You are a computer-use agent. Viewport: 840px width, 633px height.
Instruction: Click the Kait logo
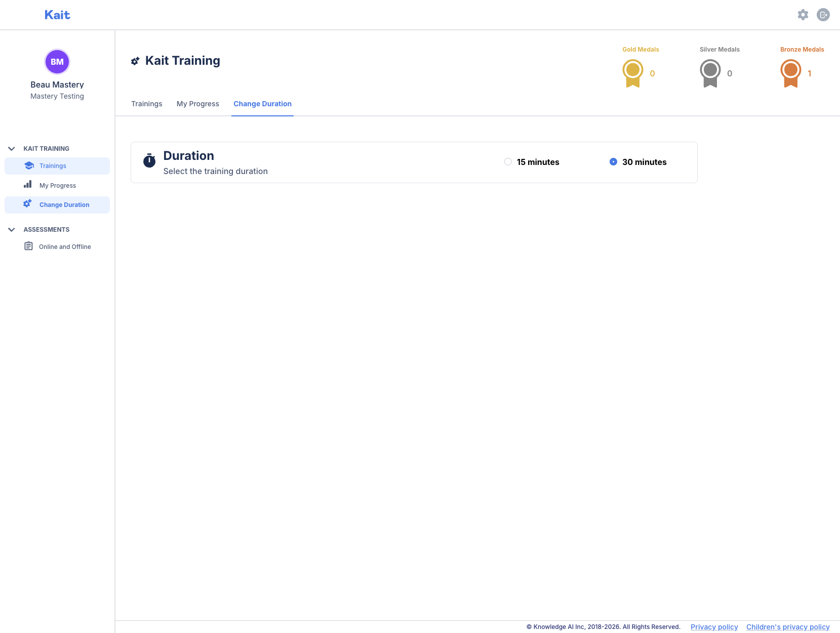click(57, 15)
